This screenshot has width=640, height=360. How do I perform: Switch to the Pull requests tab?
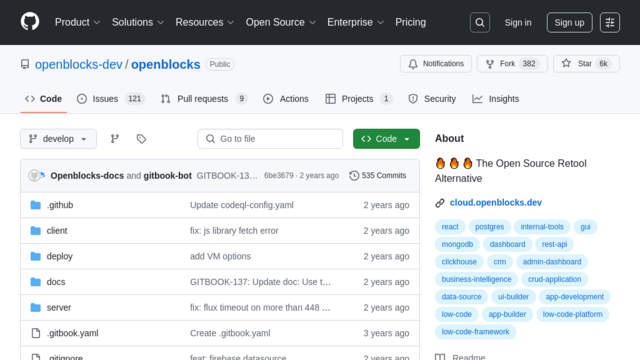(x=204, y=99)
